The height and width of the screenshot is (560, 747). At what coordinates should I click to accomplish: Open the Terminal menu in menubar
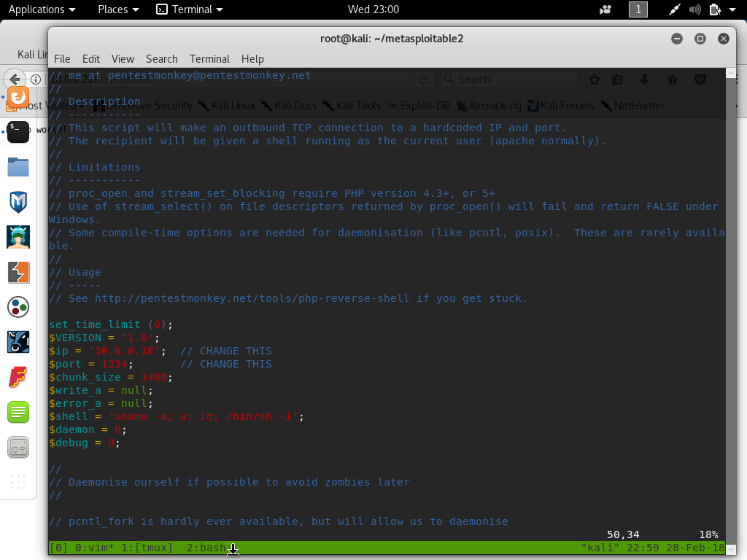point(209,58)
